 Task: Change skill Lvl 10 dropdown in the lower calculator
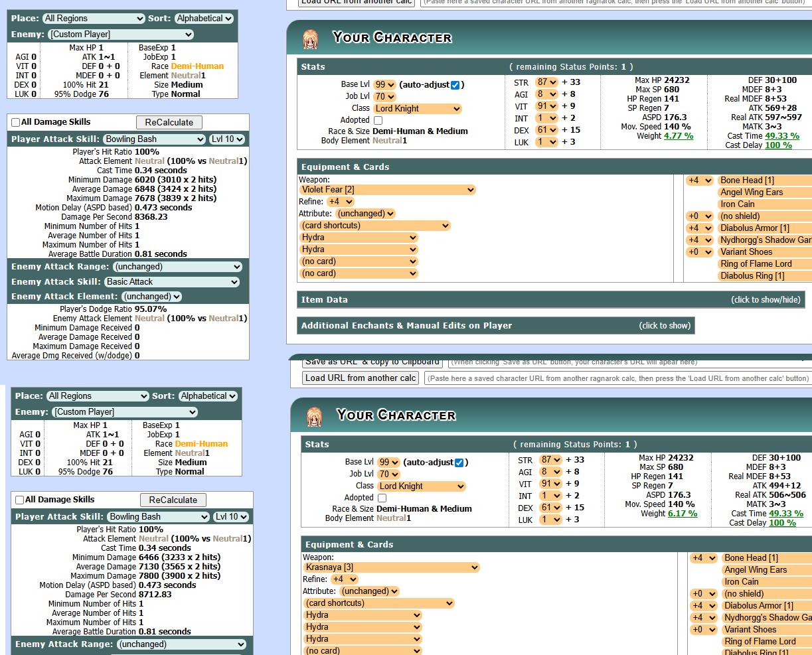pos(231,517)
